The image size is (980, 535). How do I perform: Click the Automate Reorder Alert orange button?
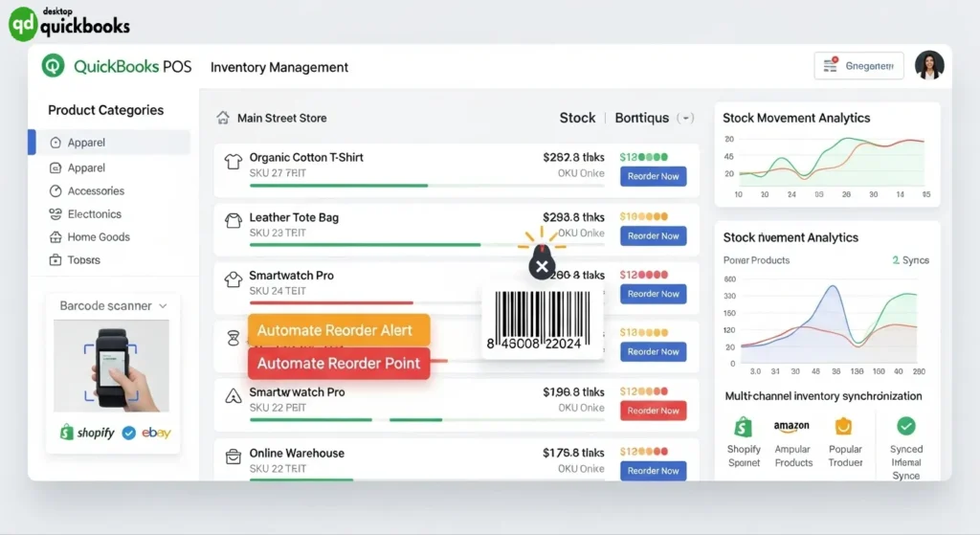[339, 330]
